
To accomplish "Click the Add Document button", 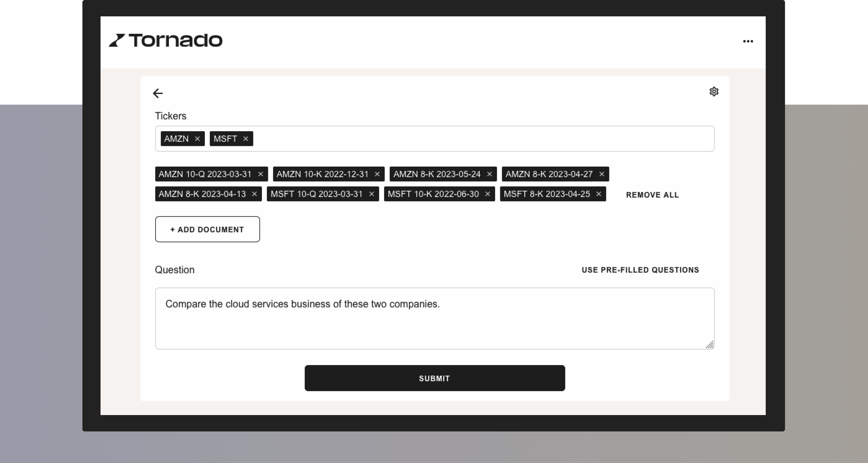I will pyautogui.click(x=207, y=229).
